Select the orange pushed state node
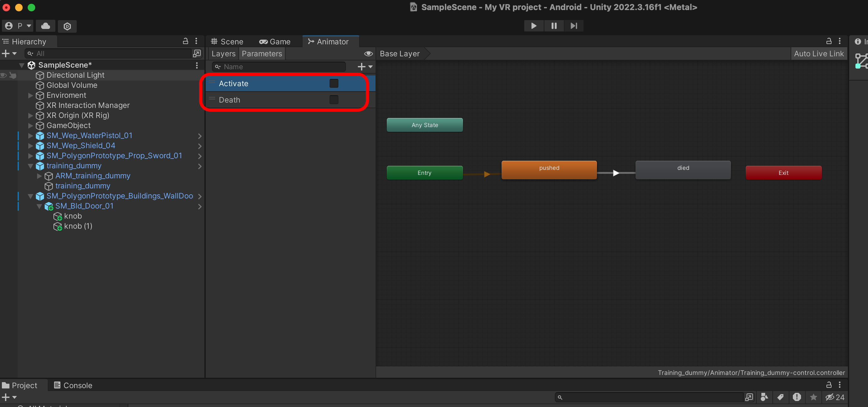The height and width of the screenshot is (407, 868). pyautogui.click(x=548, y=170)
